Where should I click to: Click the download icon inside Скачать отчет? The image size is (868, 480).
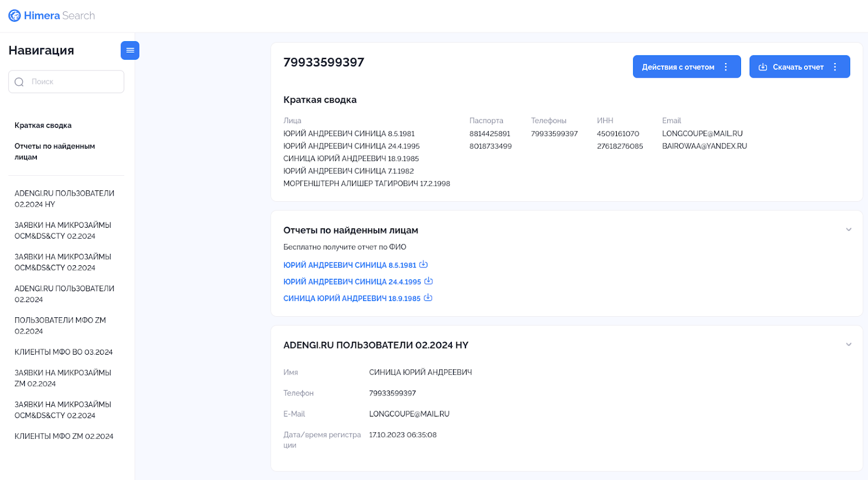coord(763,67)
